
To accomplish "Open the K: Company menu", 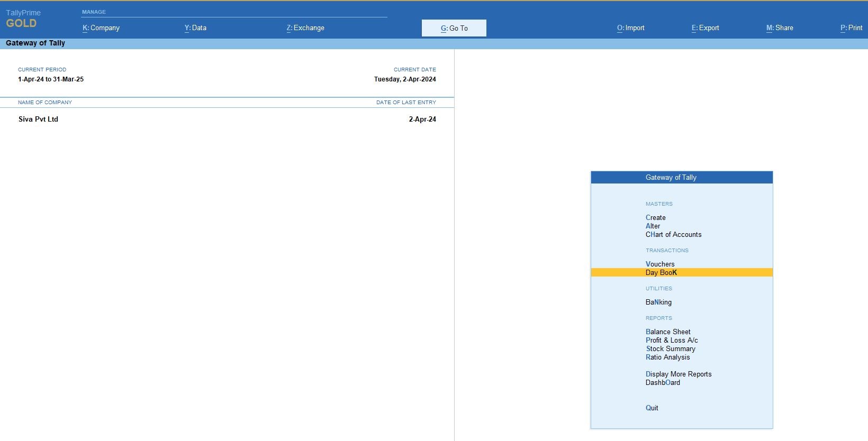I will tap(101, 28).
